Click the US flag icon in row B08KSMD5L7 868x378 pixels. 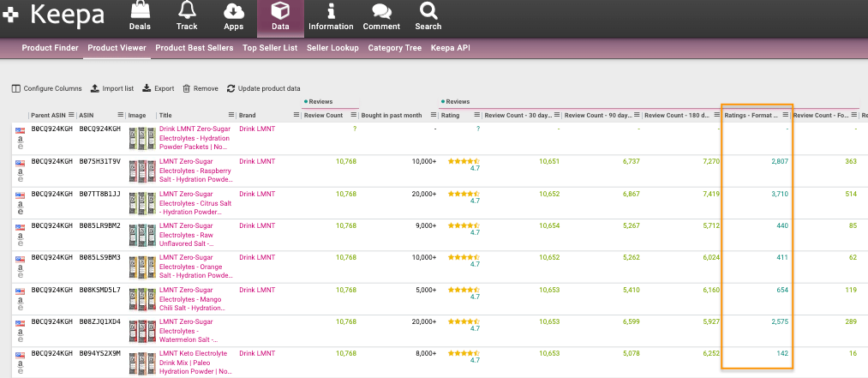point(21,291)
